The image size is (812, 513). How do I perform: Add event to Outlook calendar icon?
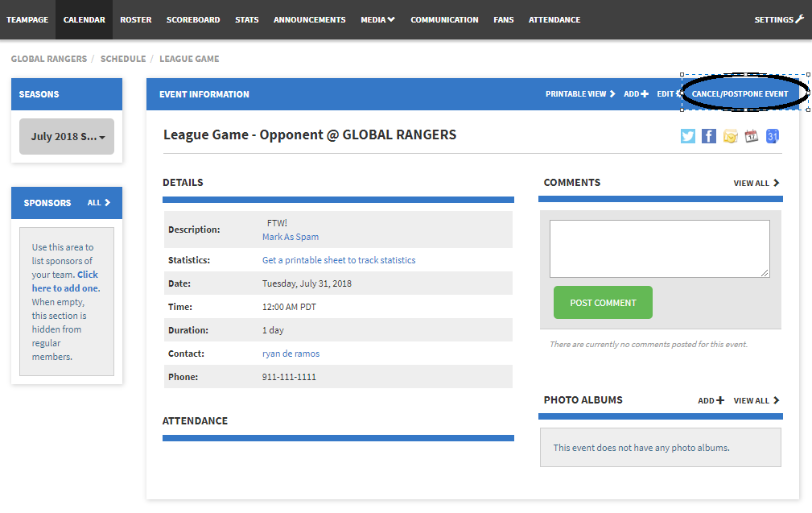(730, 136)
